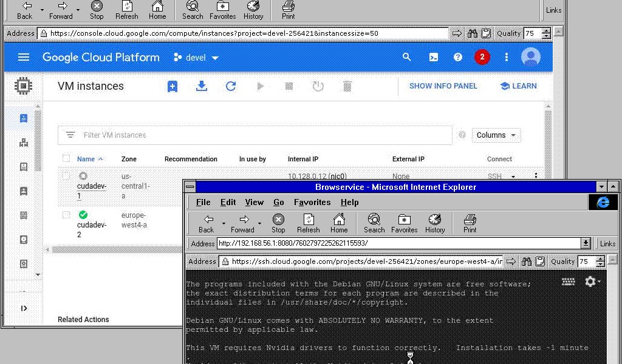Image resolution: width=622 pixels, height=364 pixels.
Task: Open the SSH terminal settings gear
Action: [x=591, y=281]
